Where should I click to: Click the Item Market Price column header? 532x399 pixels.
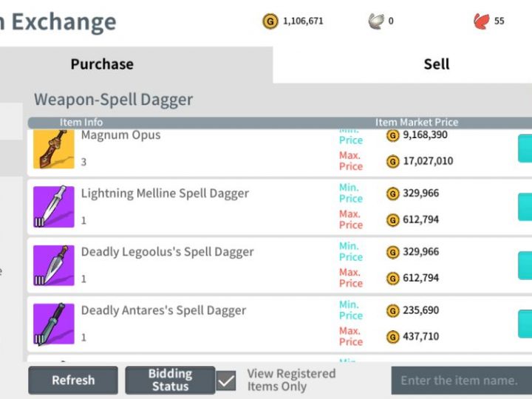tap(416, 123)
